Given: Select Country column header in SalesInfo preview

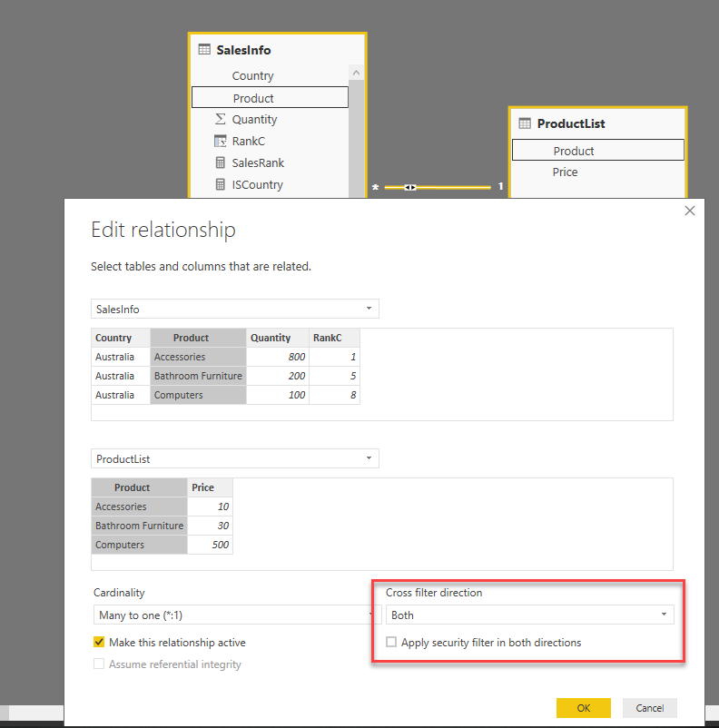Looking at the screenshot, I should pos(121,338).
